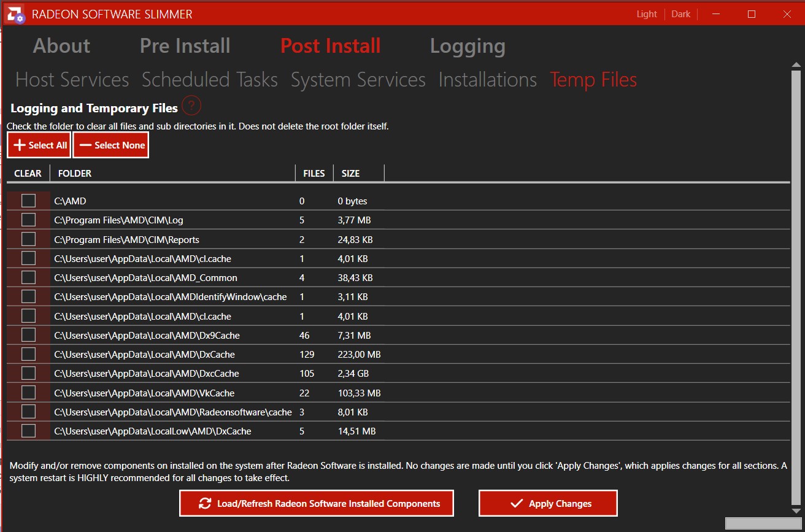The height and width of the screenshot is (532, 805).
Task: Click the C:\Program Files\AMD\CIM\Reports path
Action: click(126, 239)
